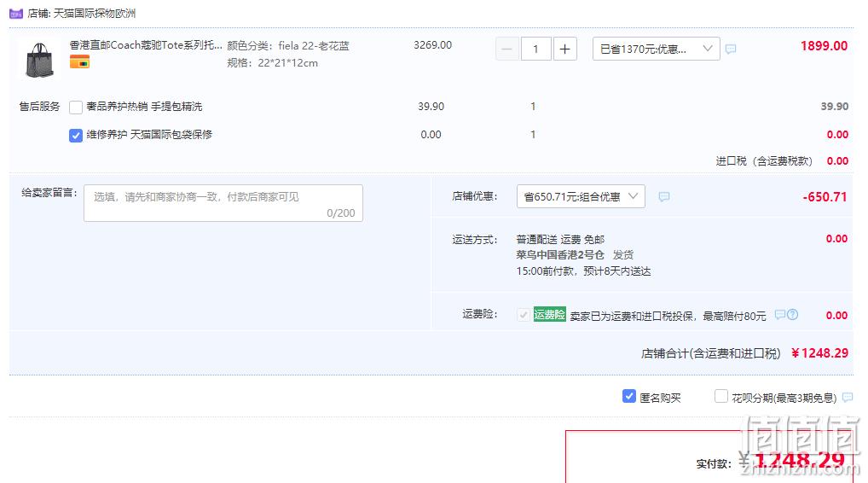Click comment icon beside 店铺优惠 dropdown

pyautogui.click(x=664, y=196)
